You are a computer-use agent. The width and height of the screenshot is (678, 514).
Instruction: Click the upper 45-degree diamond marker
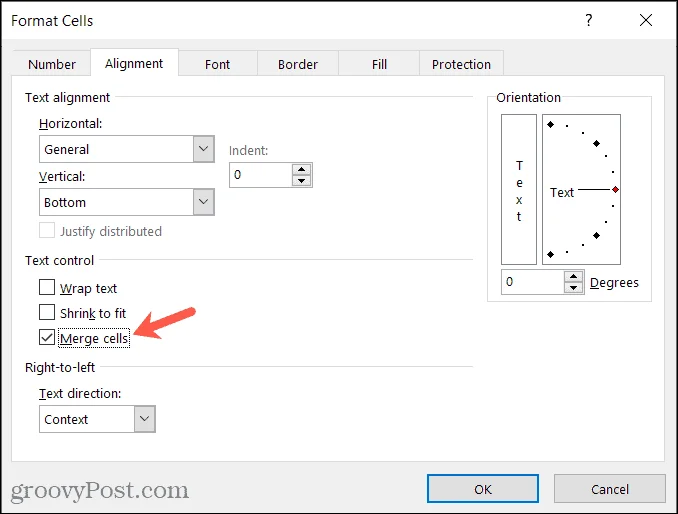pyautogui.click(x=596, y=144)
